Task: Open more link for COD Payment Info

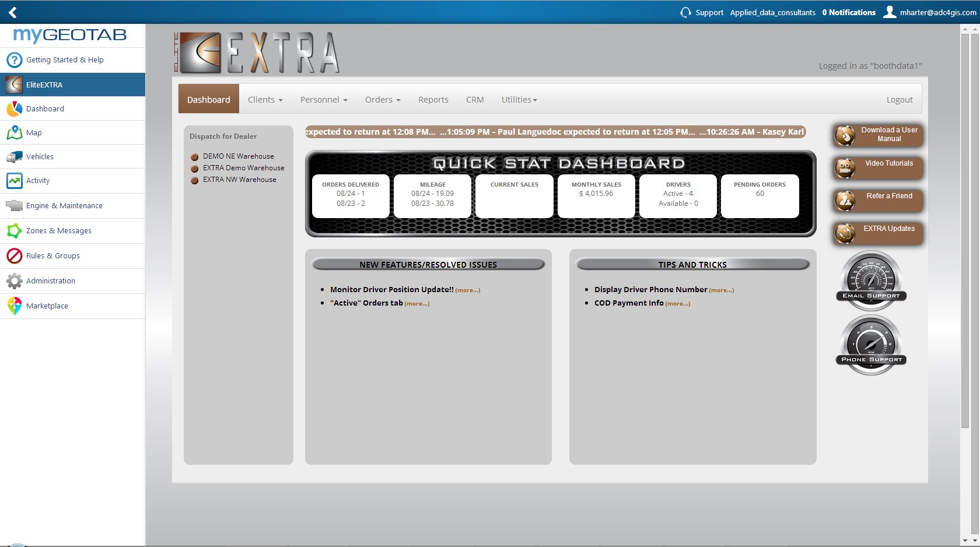Action: tap(677, 304)
